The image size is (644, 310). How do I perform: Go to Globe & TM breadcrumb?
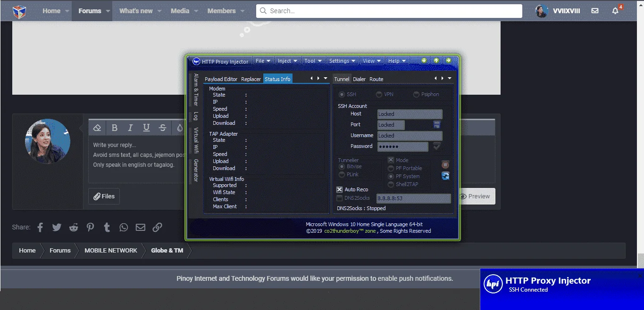point(167,251)
